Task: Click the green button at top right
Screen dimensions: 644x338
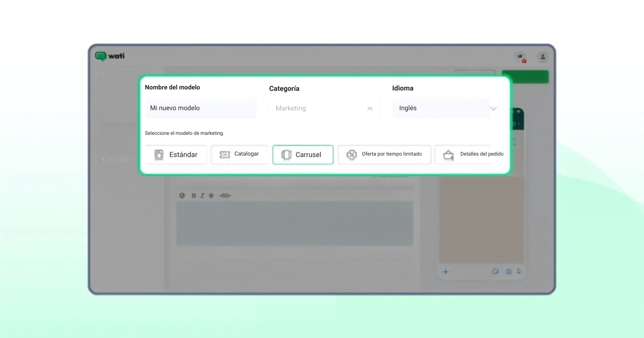Action: [x=525, y=77]
